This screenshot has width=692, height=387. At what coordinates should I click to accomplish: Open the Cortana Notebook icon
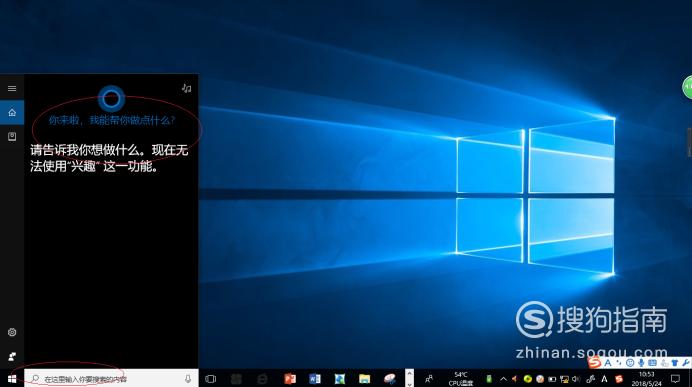[x=12, y=136]
